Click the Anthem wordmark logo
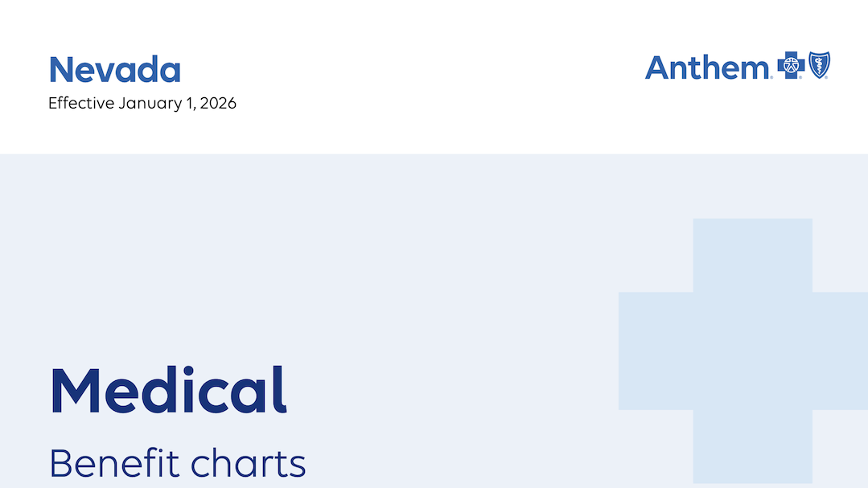Image resolution: width=868 pixels, height=488 pixels. [x=708, y=68]
